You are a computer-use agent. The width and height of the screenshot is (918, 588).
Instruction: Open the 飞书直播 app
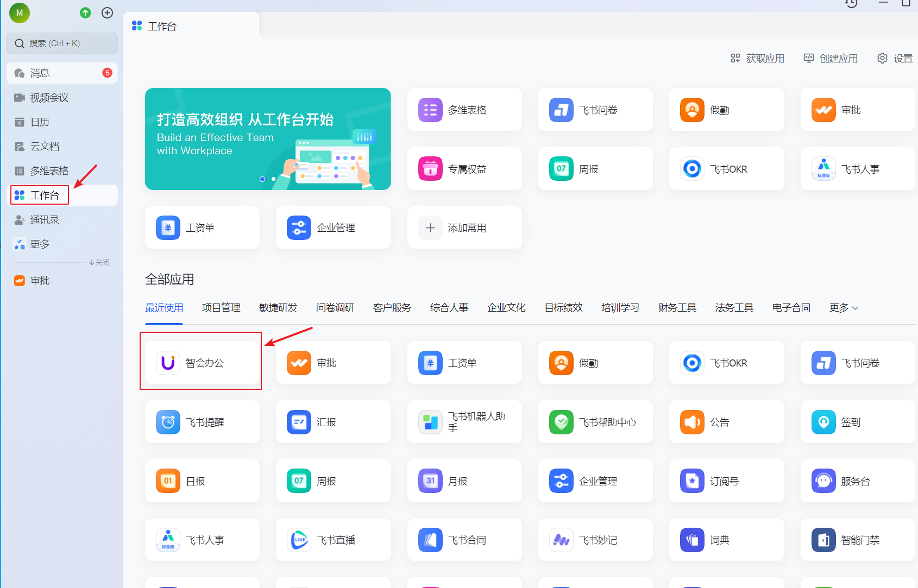point(333,540)
